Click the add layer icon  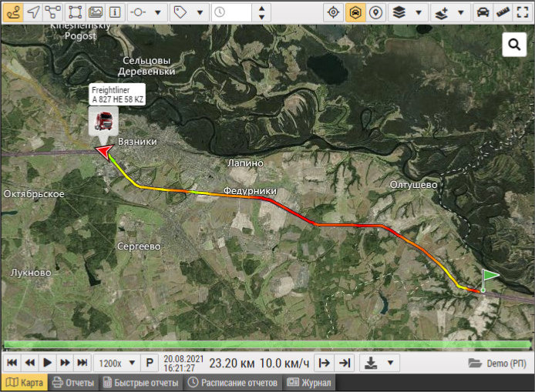[x=441, y=12]
